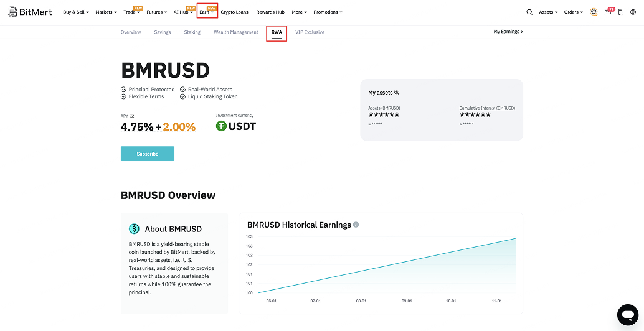Screen dimensions: 644x331
Task: Toggle hide assets eye icon
Action: pyautogui.click(x=397, y=93)
